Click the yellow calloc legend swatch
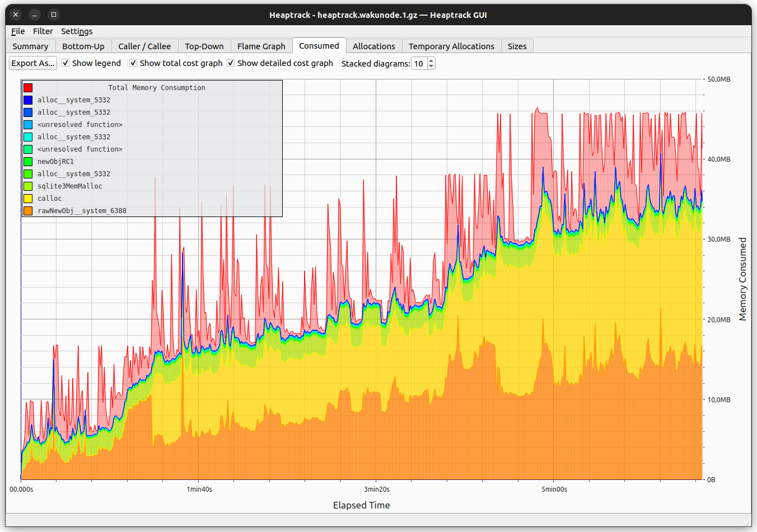The width and height of the screenshot is (757, 532). pyautogui.click(x=26, y=198)
